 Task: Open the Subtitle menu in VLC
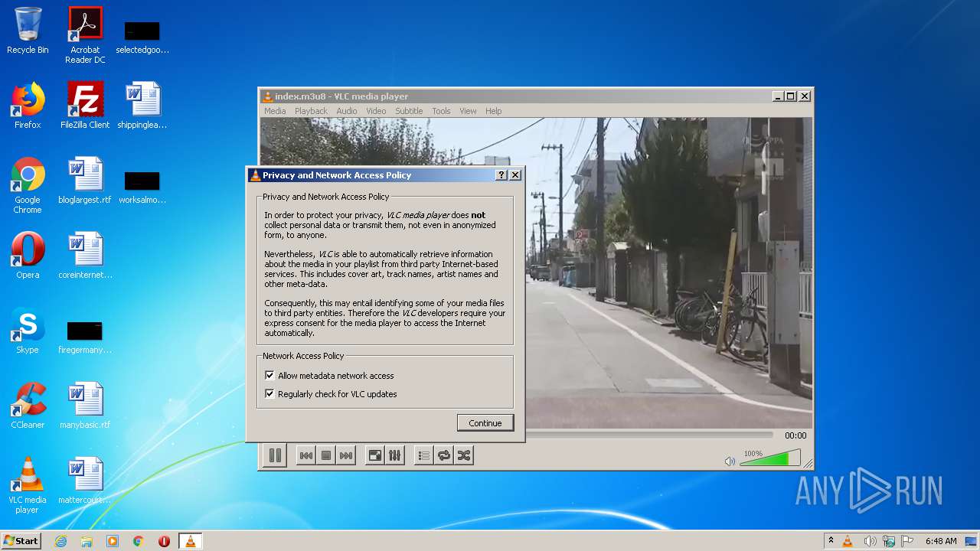tap(409, 111)
